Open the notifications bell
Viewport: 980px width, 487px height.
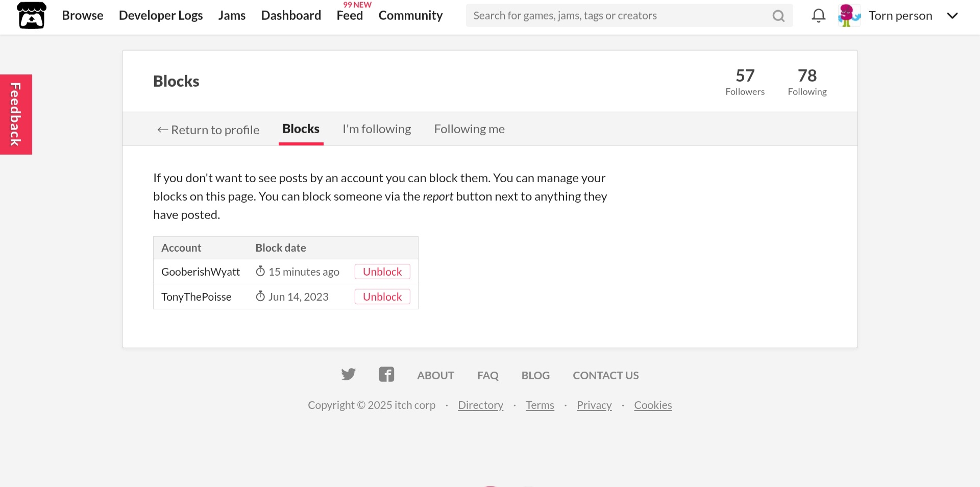tap(818, 16)
